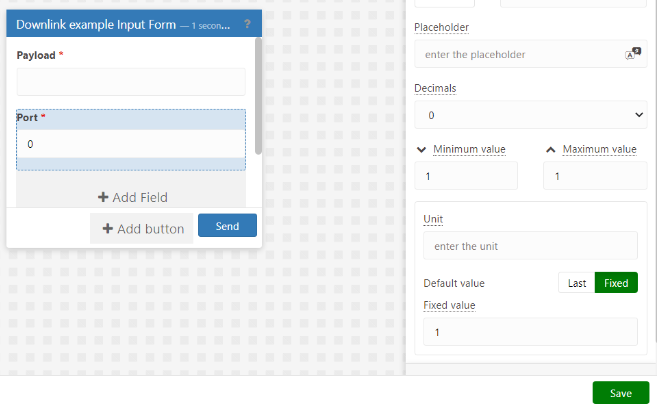Image resolution: width=661 pixels, height=412 pixels.
Task: Select Last default value option
Action: click(577, 283)
